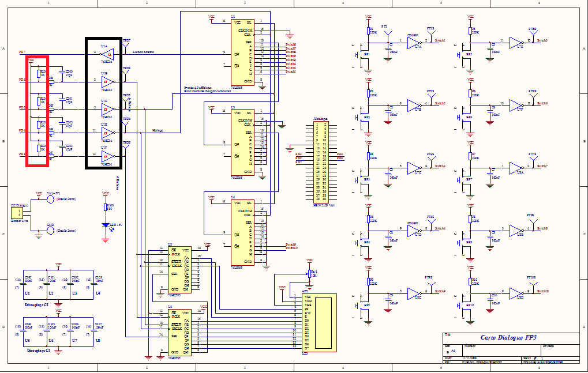Click the 'Découplage CI' label under U1–U4
Viewport: 588px width, 373px height.
(x=36, y=305)
